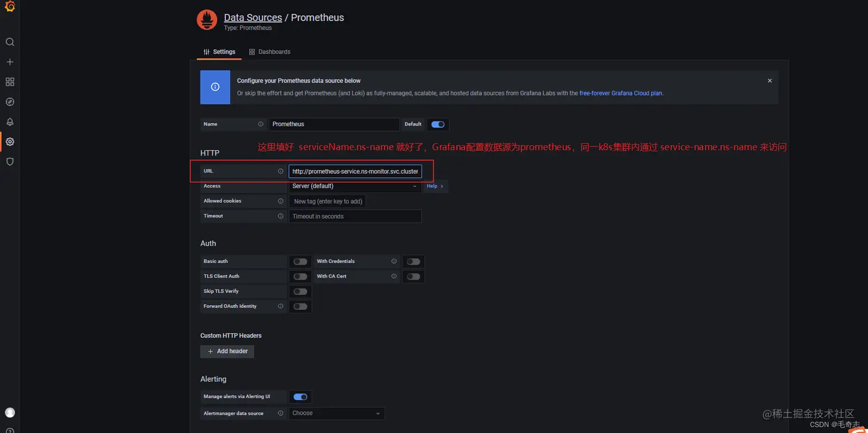Open the free-forever Grafana Cloud plan link
868x433 pixels.
(621, 93)
